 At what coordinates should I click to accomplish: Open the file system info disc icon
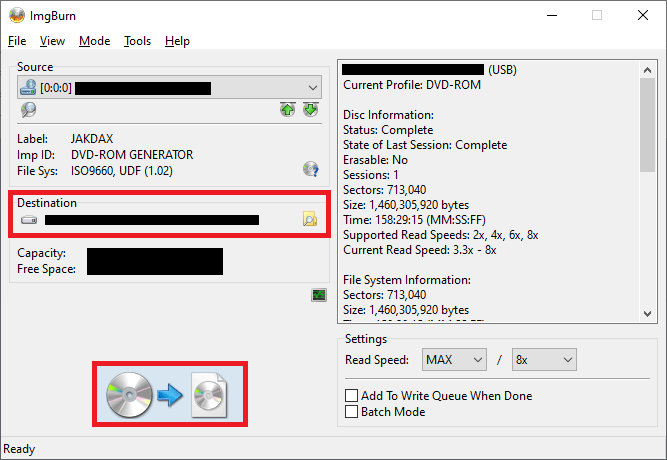(x=310, y=169)
